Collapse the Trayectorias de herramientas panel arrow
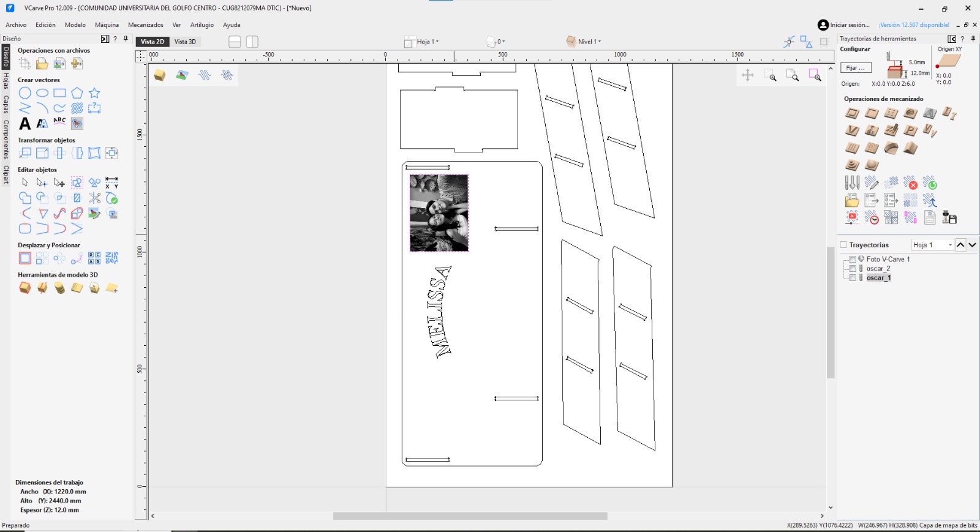This screenshot has height=532, width=980. pos(952,39)
